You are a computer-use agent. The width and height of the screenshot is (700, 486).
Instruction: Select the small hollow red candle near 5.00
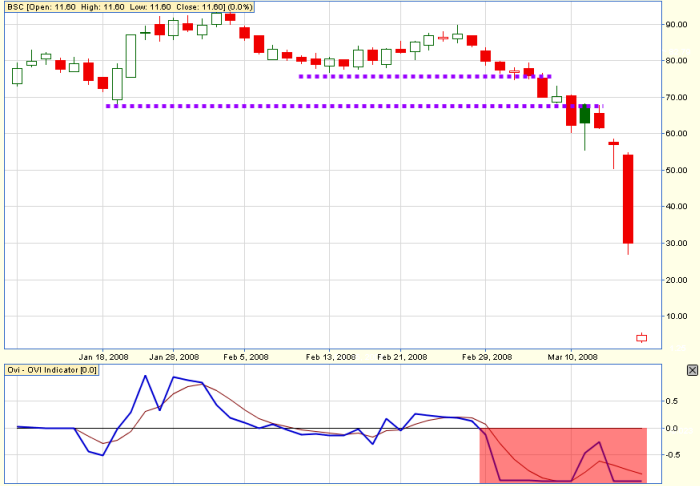tap(642, 338)
